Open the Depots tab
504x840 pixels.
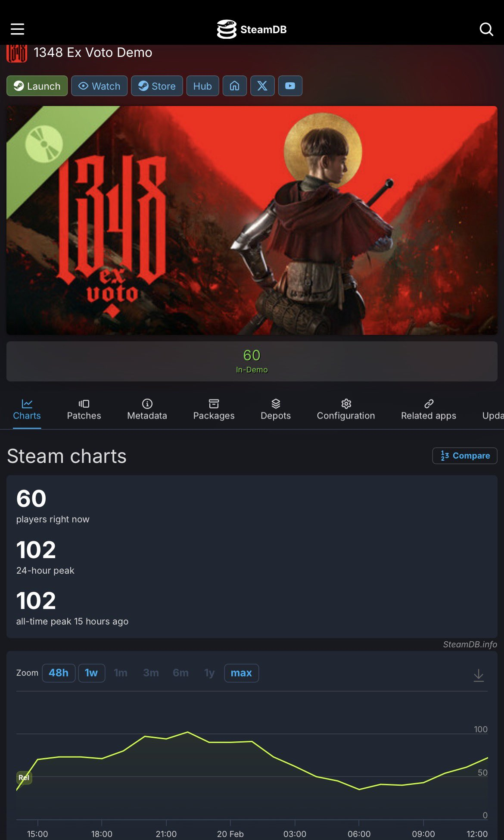click(x=276, y=410)
